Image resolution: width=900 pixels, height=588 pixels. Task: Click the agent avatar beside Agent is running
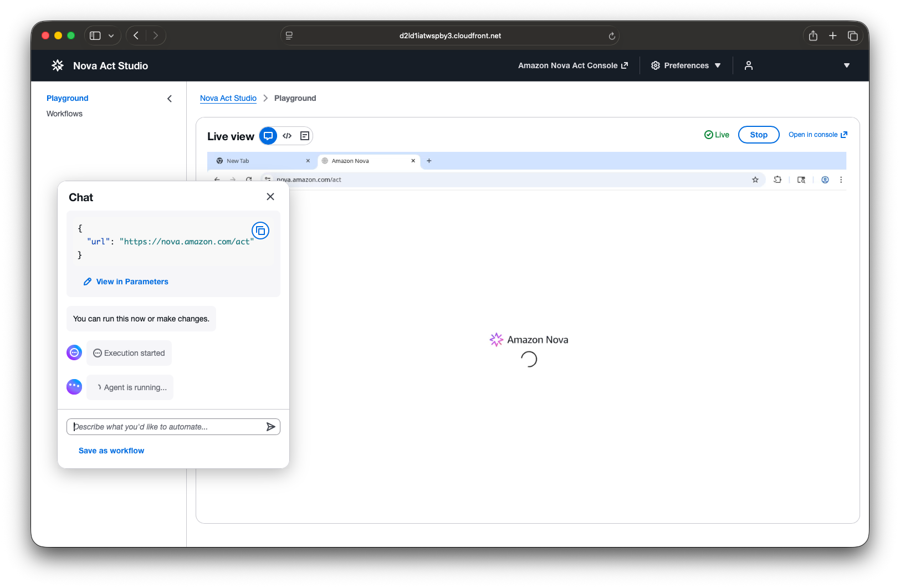coord(74,387)
